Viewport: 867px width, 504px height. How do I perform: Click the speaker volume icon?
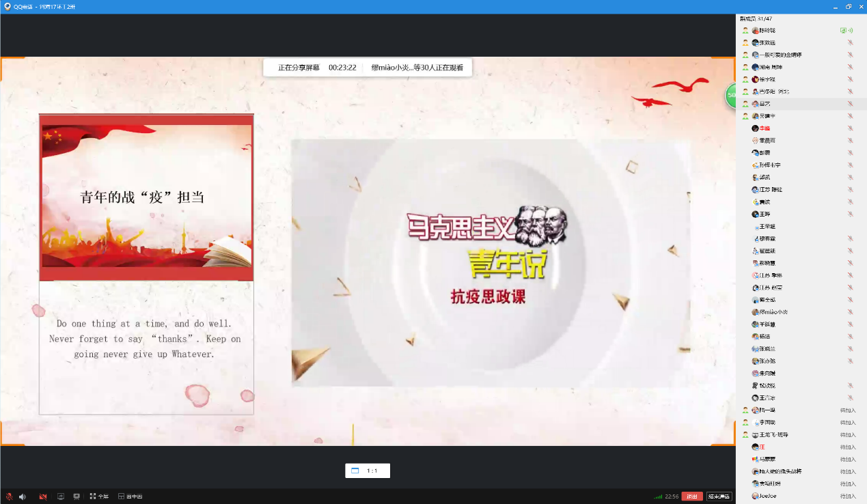23,496
